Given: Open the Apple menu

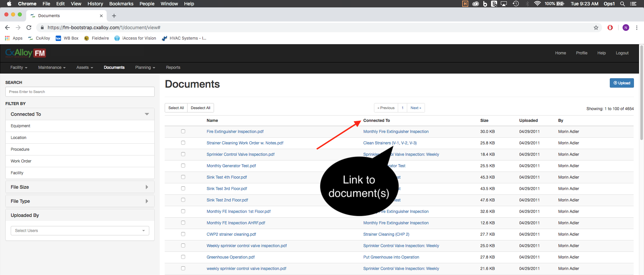Looking at the screenshot, I should point(9,4).
